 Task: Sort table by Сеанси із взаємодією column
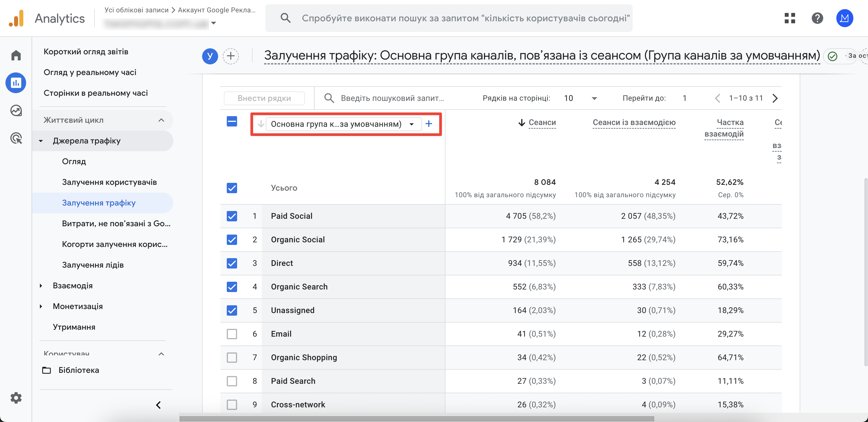point(634,122)
